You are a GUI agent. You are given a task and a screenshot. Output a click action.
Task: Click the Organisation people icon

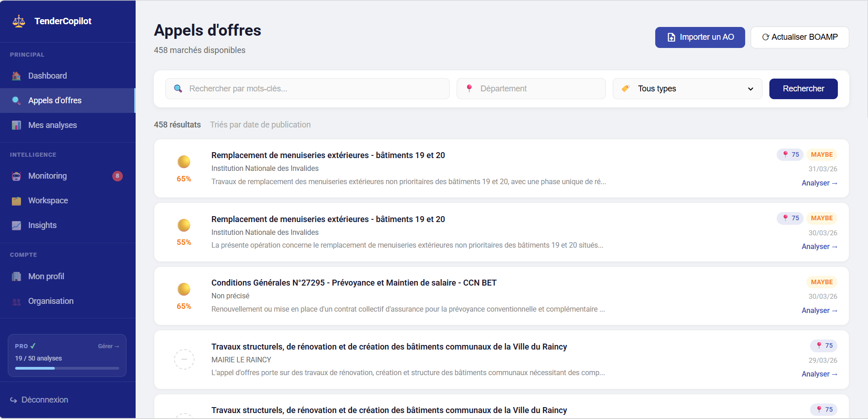click(x=16, y=301)
